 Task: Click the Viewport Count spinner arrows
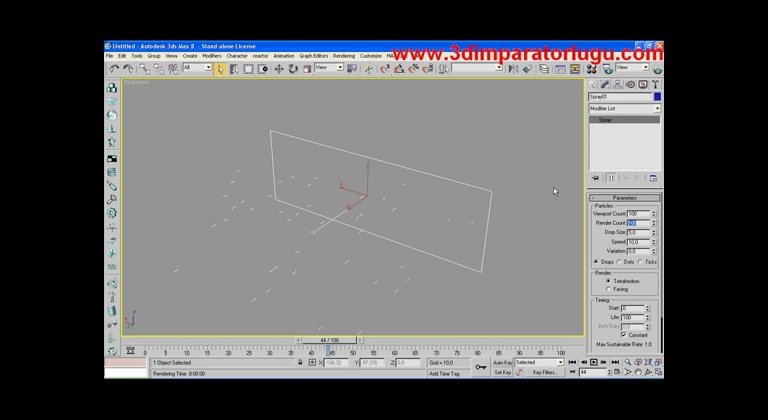653,214
